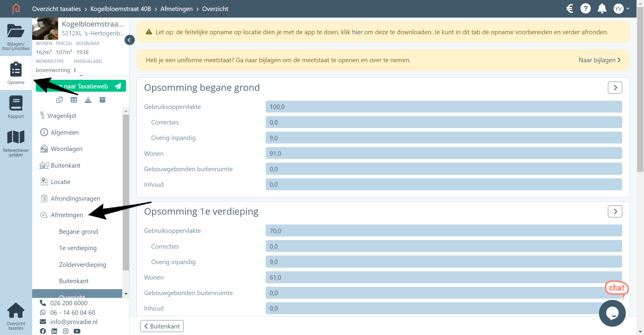Click Naar bijlagen link
The width and height of the screenshot is (644, 335).
[x=600, y=60]
